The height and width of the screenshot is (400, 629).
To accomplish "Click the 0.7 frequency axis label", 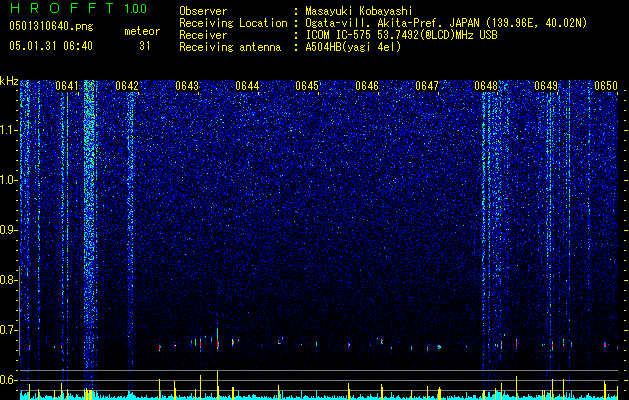I will [x=8, y=330].
